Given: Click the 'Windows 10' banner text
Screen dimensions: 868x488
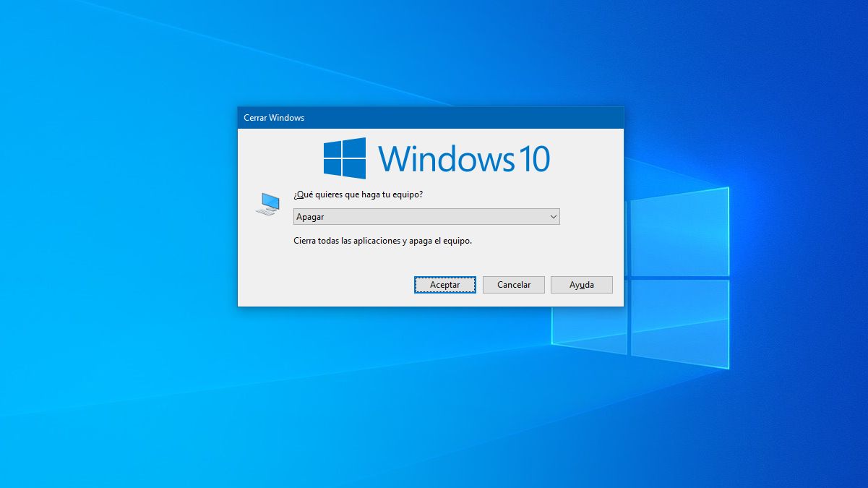Looking at the screenshot, I should pos(464,159).
